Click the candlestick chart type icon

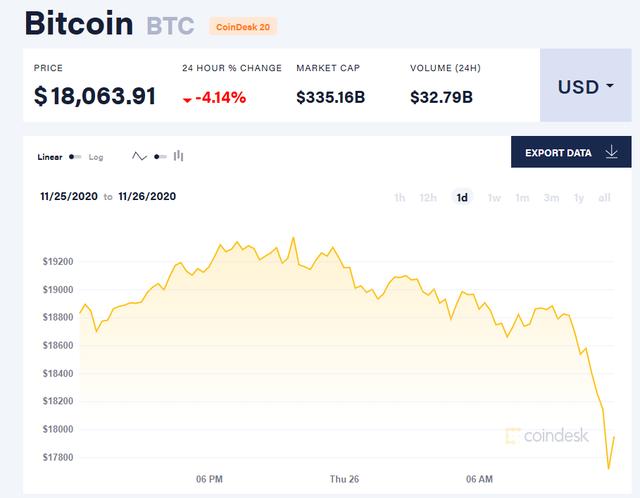(179, 156)
